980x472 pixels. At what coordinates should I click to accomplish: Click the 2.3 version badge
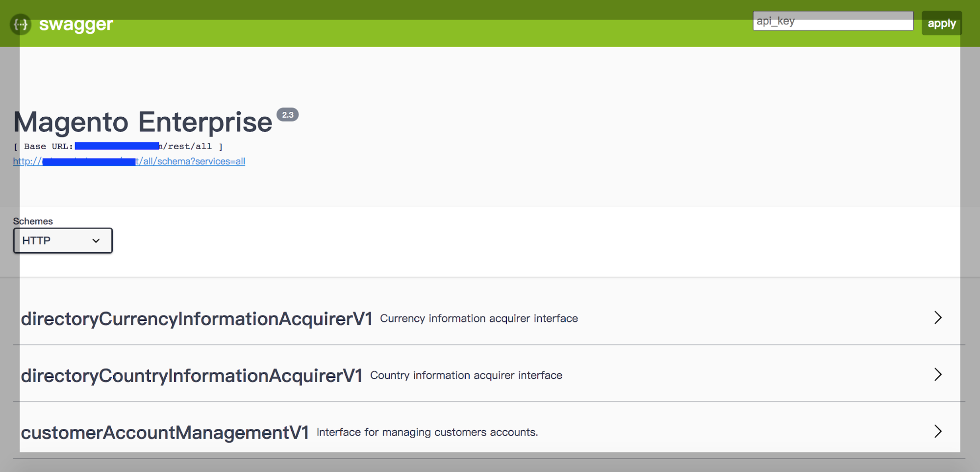point(288,115)
